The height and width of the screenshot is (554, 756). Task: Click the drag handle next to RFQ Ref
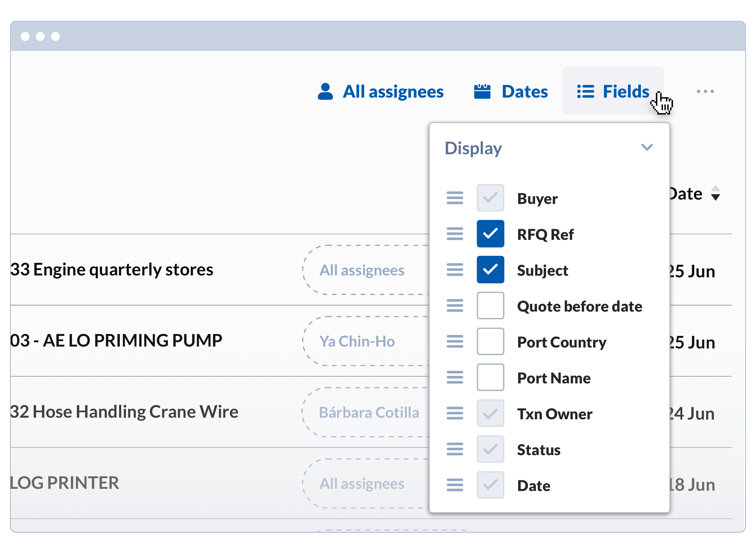pos(455,234)
